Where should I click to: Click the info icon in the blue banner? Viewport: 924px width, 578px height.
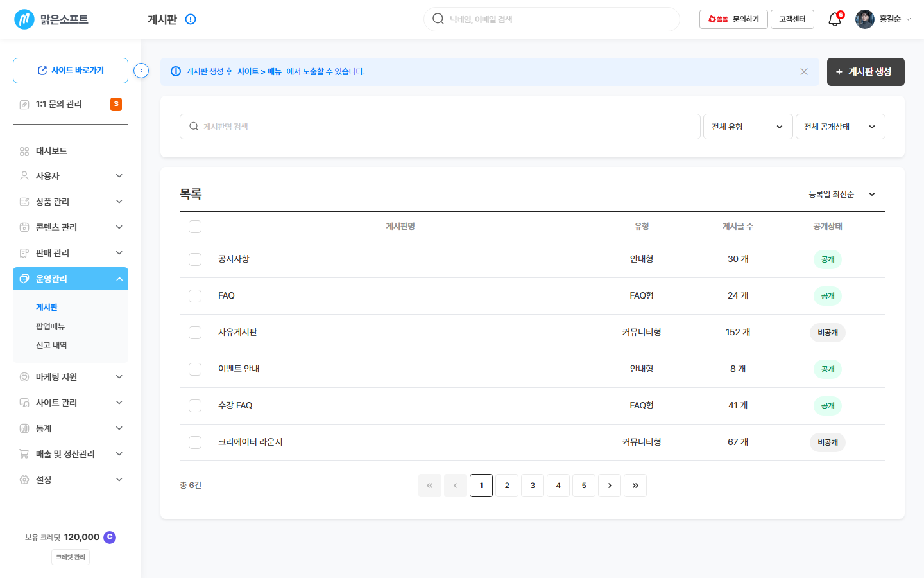pos(176,71)
